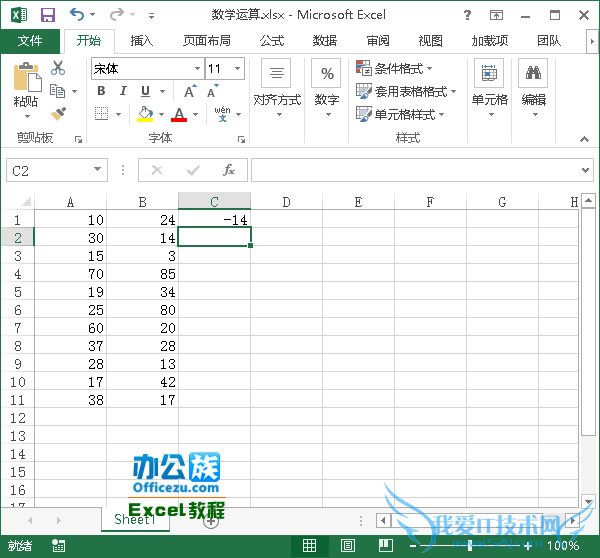The width and height of the screenshot is (600, 558).
Task: Click the Save icon in quick access toolbar
Action: point(47,16)
